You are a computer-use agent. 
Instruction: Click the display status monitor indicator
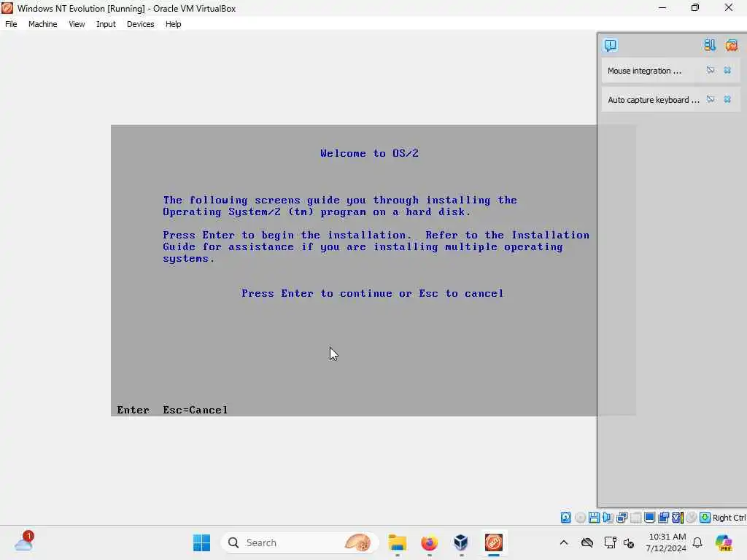point(649,518)
